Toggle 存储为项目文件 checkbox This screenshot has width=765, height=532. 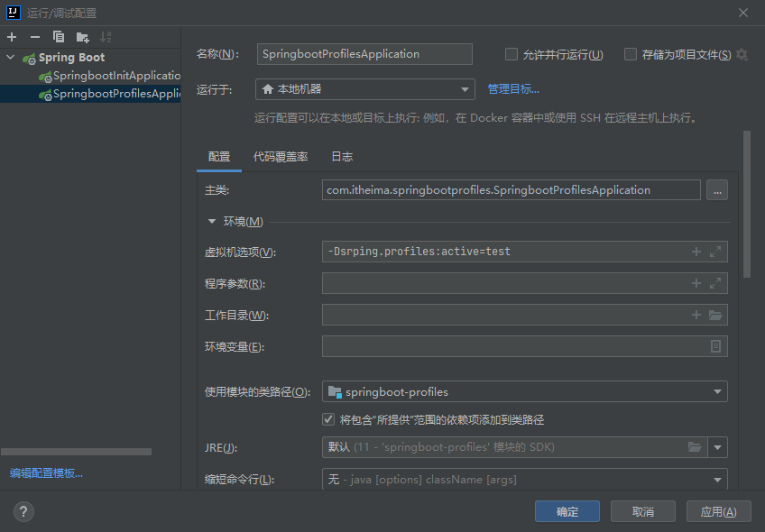tap(631, 54)
